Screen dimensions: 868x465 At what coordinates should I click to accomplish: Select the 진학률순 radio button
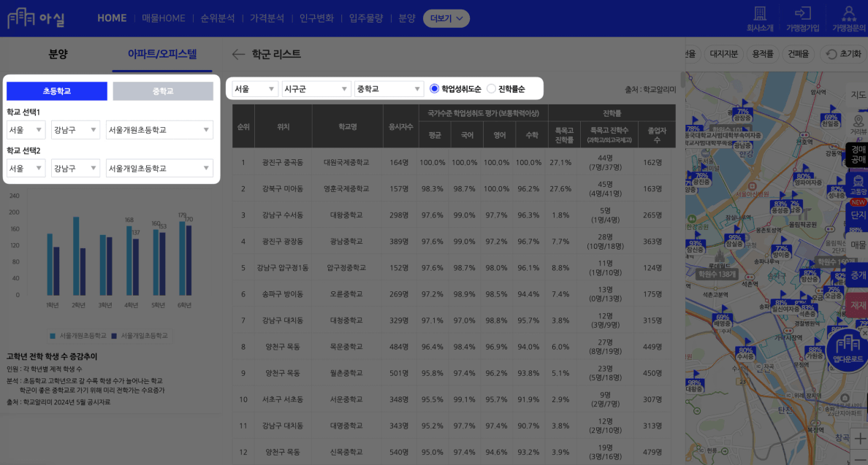(x=491, y=89)
